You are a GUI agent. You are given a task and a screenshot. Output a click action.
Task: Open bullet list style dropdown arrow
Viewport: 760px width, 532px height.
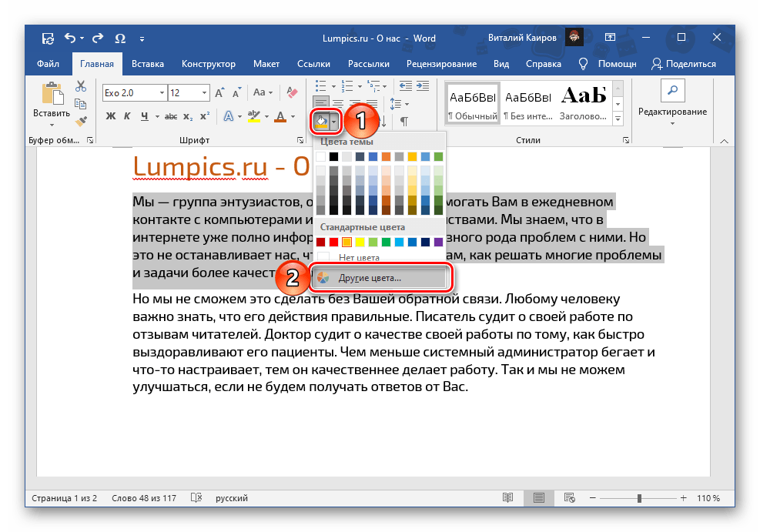click(333, 87)
